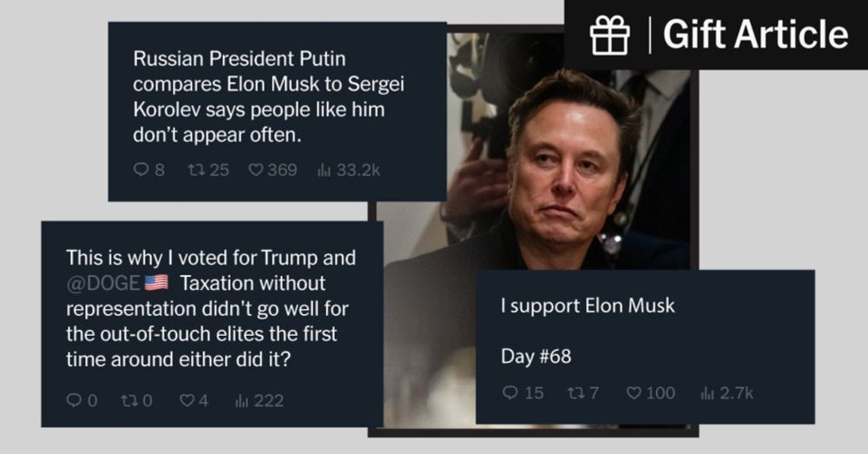The image size is (868, 454).
Task: Click reply icon on Putin tweet
Action: [x=141, y=169]
